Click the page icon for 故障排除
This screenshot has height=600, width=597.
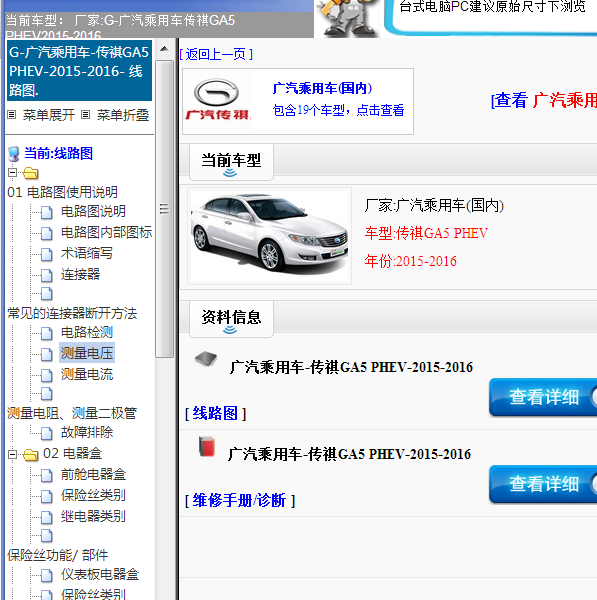tap(47, 433)
